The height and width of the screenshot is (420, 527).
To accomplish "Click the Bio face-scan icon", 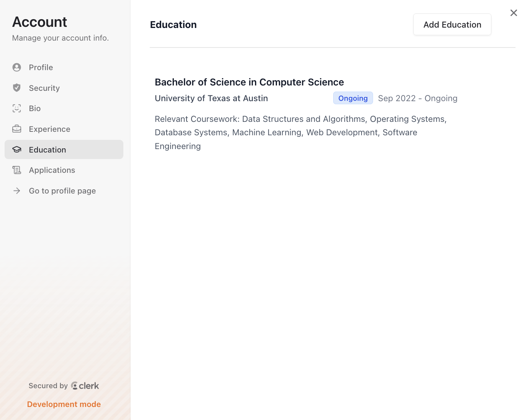I will pos(17,108).
